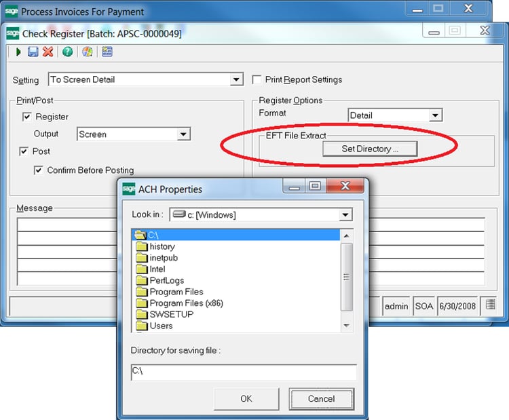509x420 pixels.
Task: Click the green Proceed arrow toolbar icon
Action: point(18,52)
